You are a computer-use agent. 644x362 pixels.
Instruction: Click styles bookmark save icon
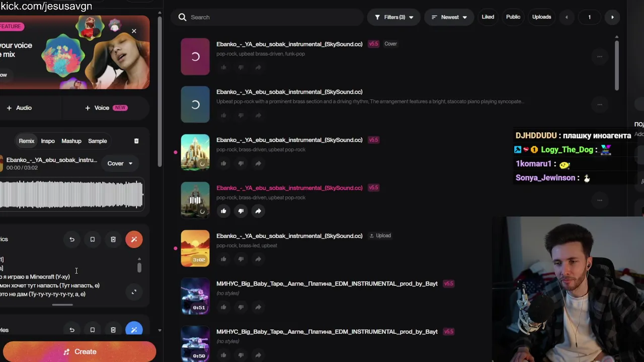coord(93,330)
